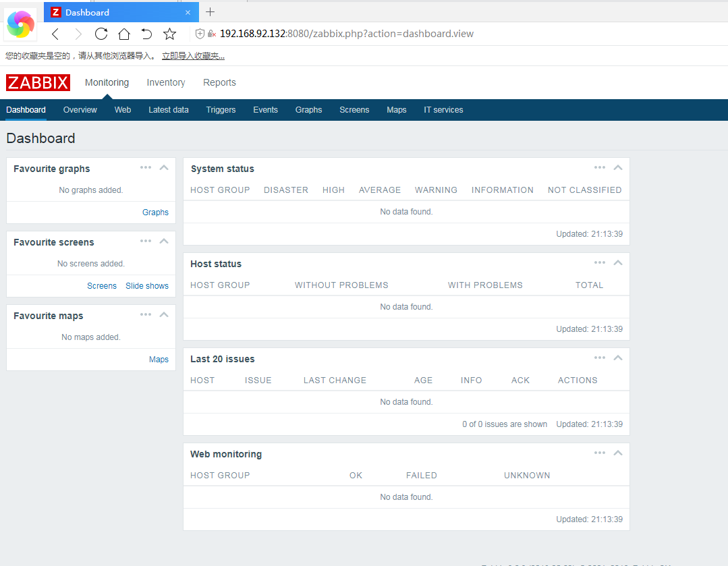Viewport: 728px width, 566px height.
Task: Click the '0 of 0 issues are shown' text
Action: [x=505, y=424]
